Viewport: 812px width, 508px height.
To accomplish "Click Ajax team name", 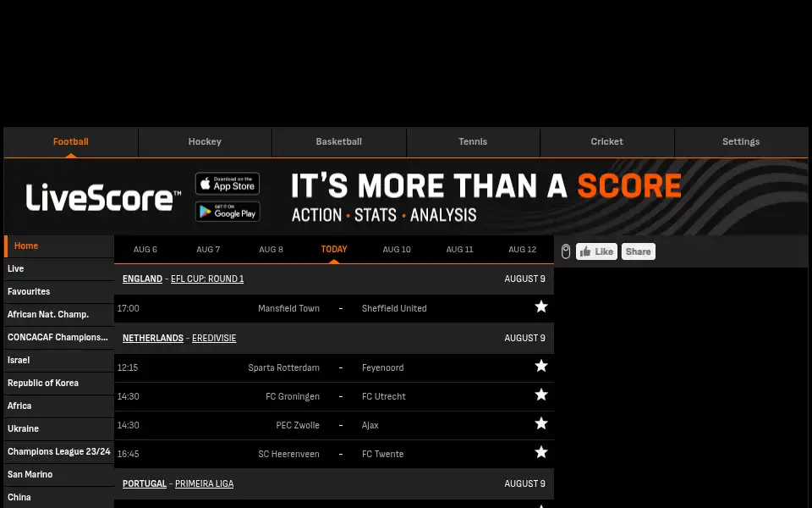I will pyautogui.click(x=370, y=425).
